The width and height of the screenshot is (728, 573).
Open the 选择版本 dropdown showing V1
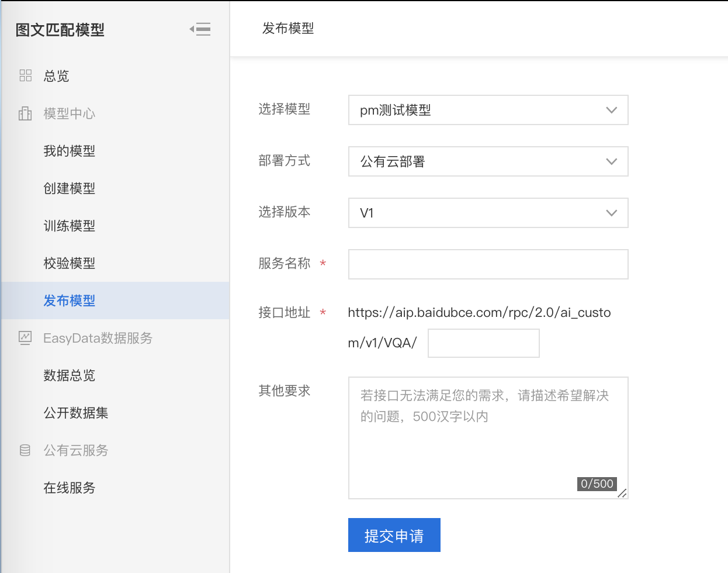(x=488, y=213)
